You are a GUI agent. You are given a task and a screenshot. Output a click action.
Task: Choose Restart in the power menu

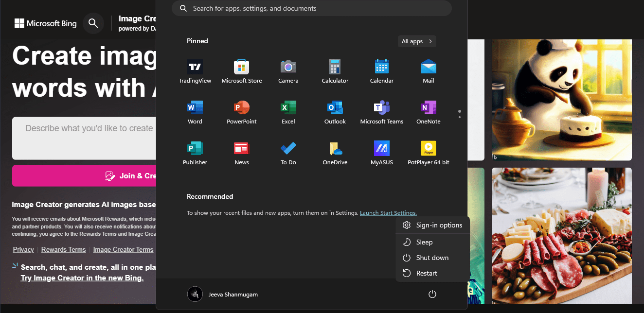pos(427,273)
